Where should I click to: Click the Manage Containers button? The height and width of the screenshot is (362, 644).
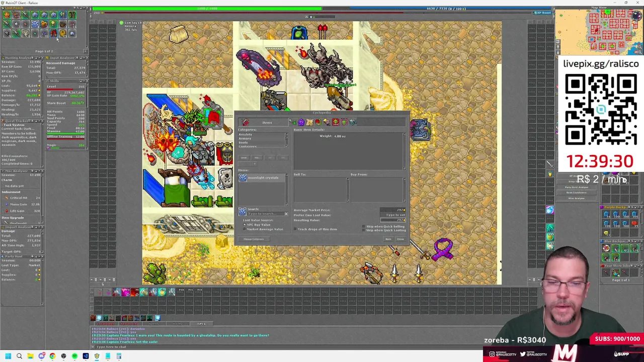[x=254, y=239]
